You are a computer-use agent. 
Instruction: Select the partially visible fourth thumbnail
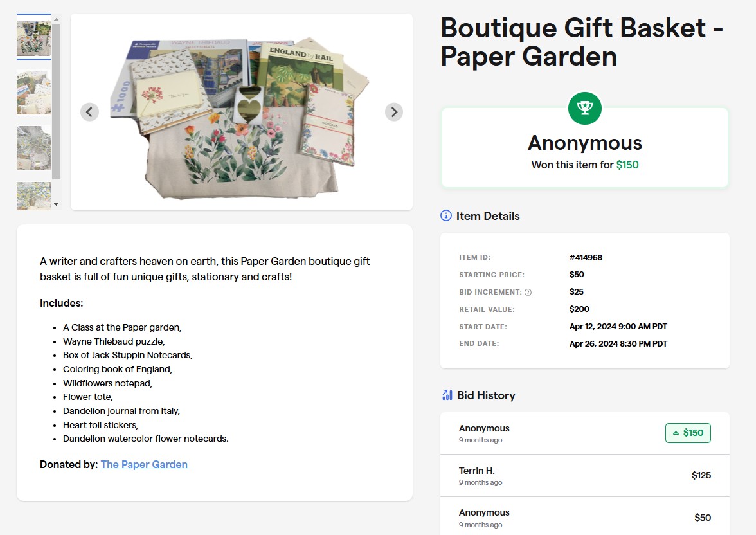coord(33,195)
